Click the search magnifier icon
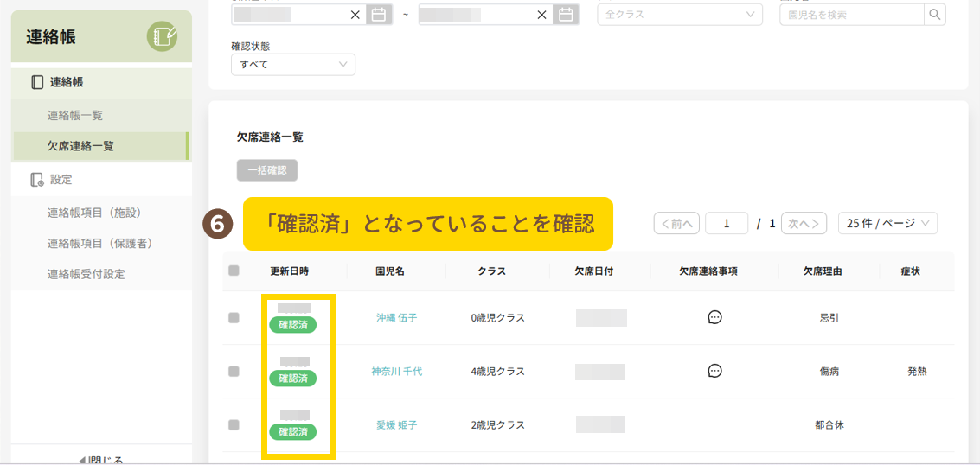The width and height of the screenshot is (980, 465). (x=935, y=15)
